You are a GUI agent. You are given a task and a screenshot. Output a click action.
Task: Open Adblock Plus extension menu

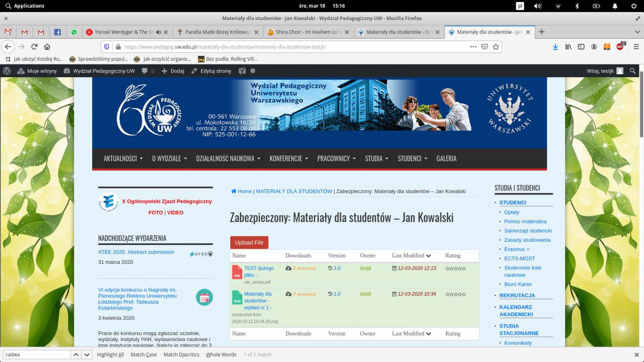(x=621, y=46)
